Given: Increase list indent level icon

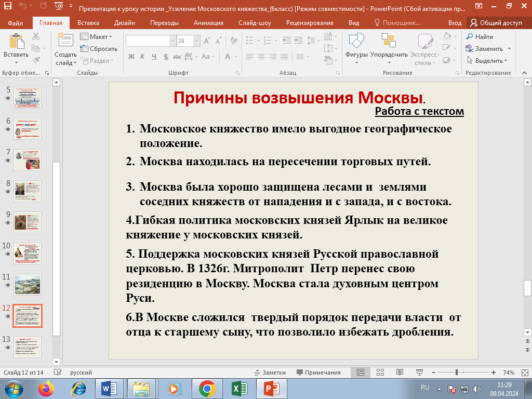Looking at the screenshot, I should 298,41.
